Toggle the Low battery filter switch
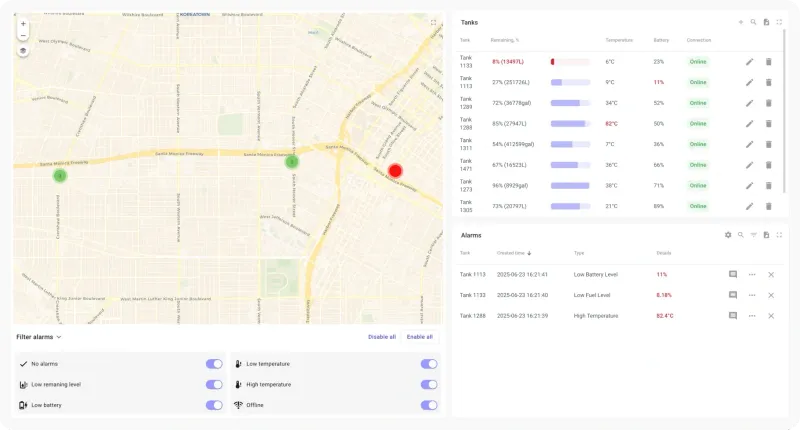 [214, 405]
